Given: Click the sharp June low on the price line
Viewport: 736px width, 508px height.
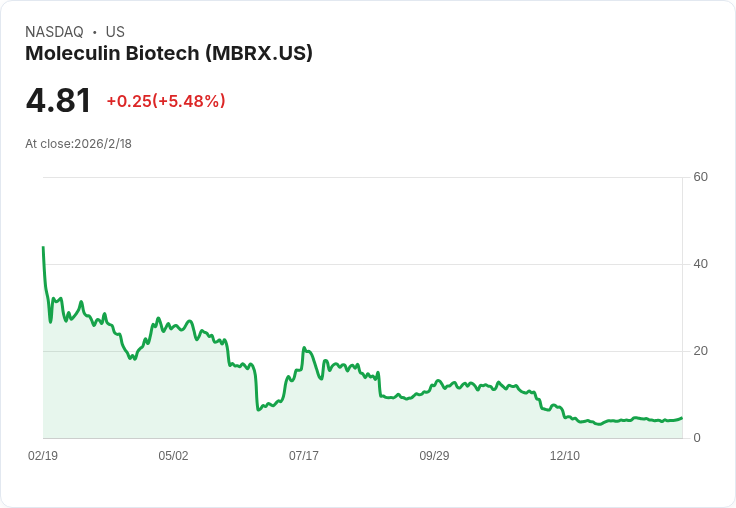Looking at the screenshot, I should click(258, 409).
